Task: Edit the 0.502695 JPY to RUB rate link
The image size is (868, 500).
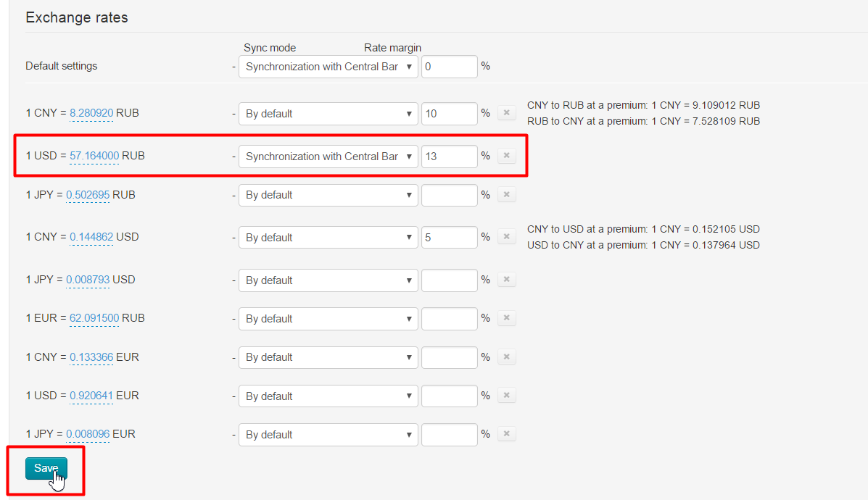Action: [x=88, y=195]
